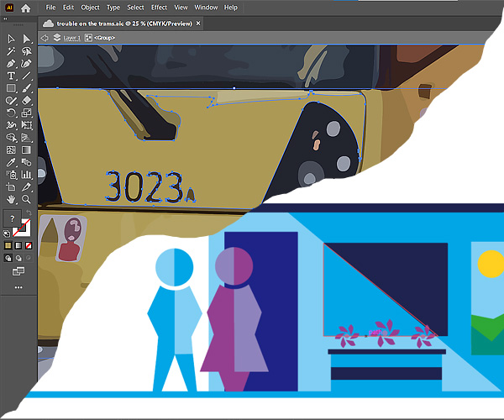504x420 pixels.
Task: Click Layer 1 breadcrumb link
Action: pyautogui.click(x=72, y=38)
